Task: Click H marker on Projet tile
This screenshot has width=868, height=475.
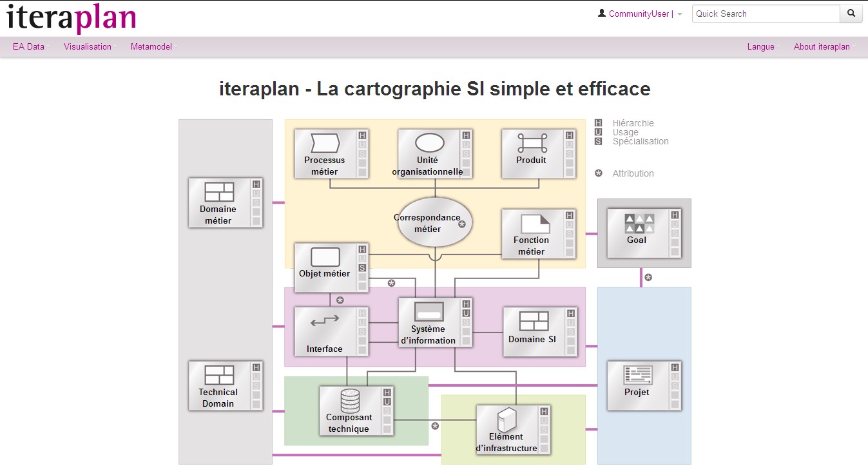Action: point(675,367)
